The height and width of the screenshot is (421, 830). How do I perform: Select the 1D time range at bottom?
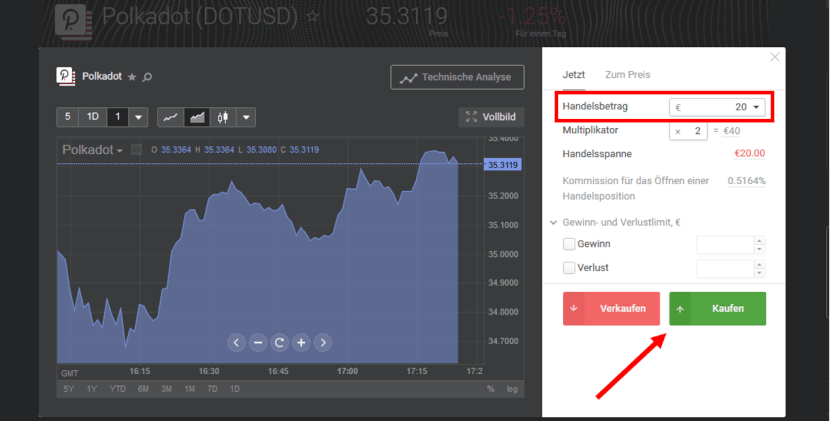point(235,389)
